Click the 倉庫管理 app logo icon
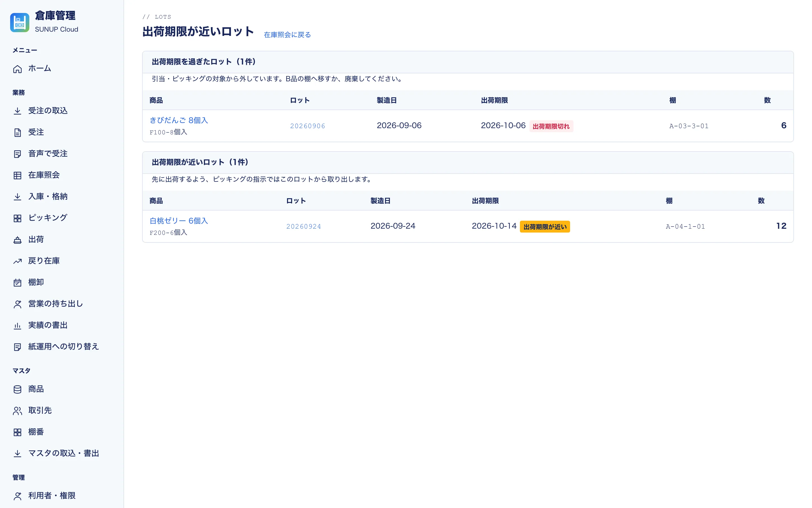The width and height of the screenshot is (812, 508). (x=19, y=23)
